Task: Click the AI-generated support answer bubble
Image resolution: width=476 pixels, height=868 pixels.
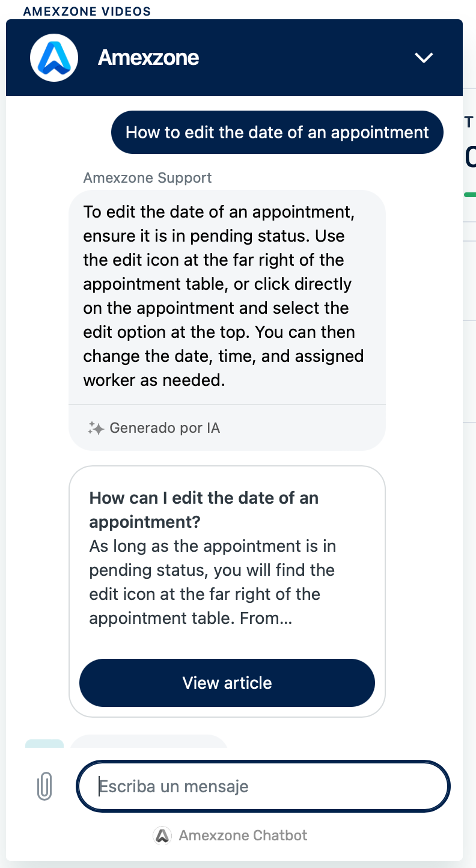Action: [227, 296]
